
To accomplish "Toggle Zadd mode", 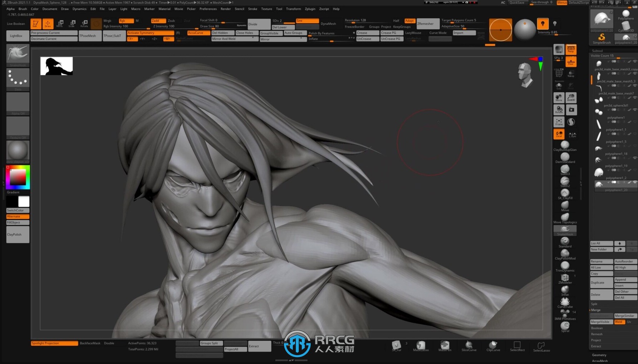I will 158,21.
